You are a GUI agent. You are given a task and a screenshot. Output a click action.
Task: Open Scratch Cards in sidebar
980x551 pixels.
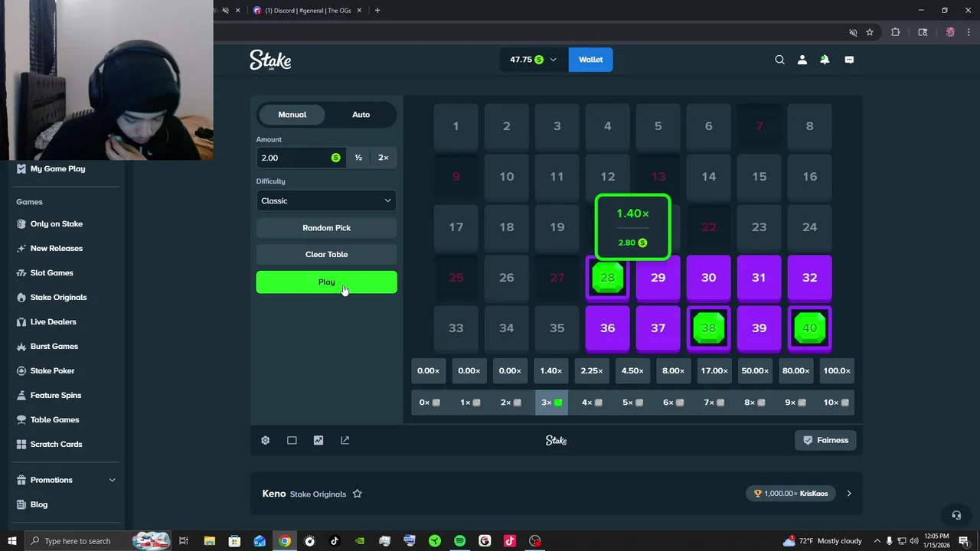56,444
